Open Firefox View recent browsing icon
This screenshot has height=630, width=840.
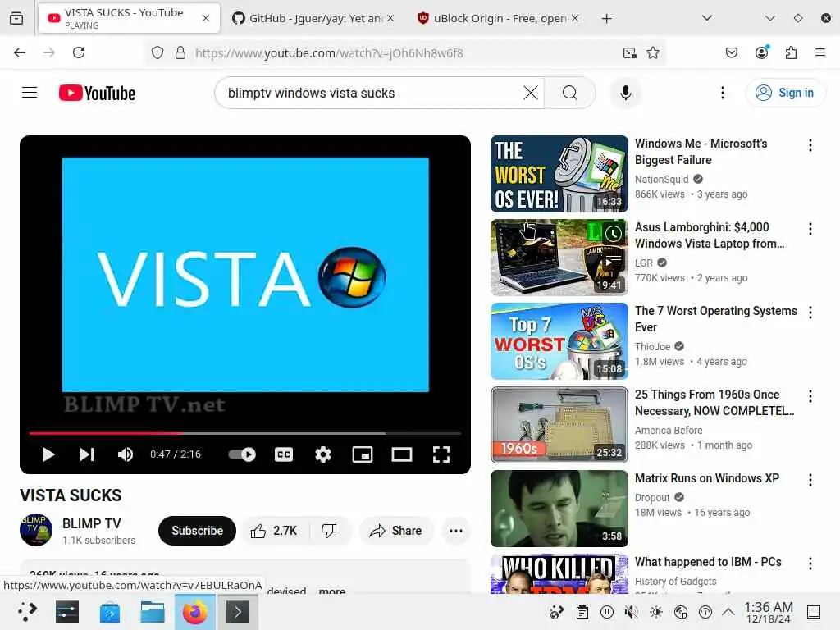[16, 18]
